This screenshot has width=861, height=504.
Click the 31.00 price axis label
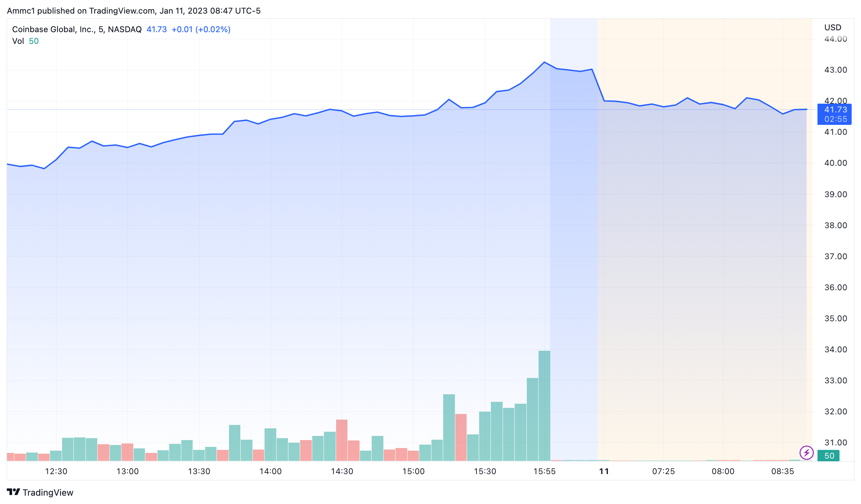836,443
